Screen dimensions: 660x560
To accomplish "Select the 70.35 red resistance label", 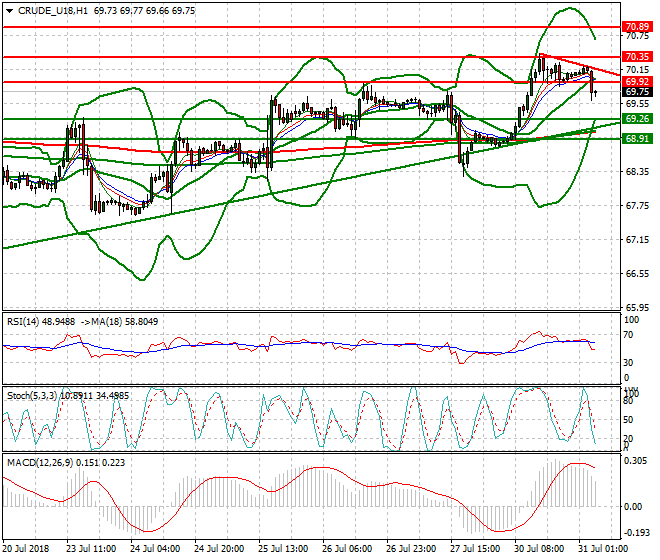I will 637,56.
